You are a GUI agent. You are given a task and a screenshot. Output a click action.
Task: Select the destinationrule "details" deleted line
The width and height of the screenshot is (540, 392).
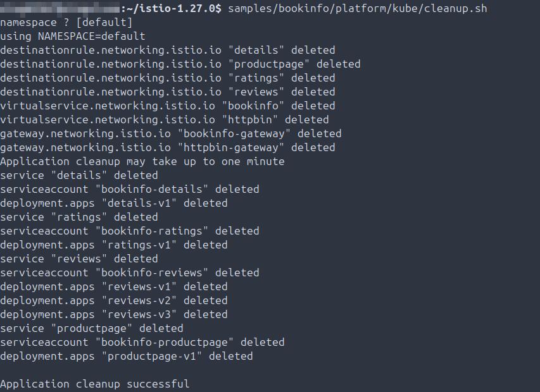pyautogui.click(x=167, y=50)
